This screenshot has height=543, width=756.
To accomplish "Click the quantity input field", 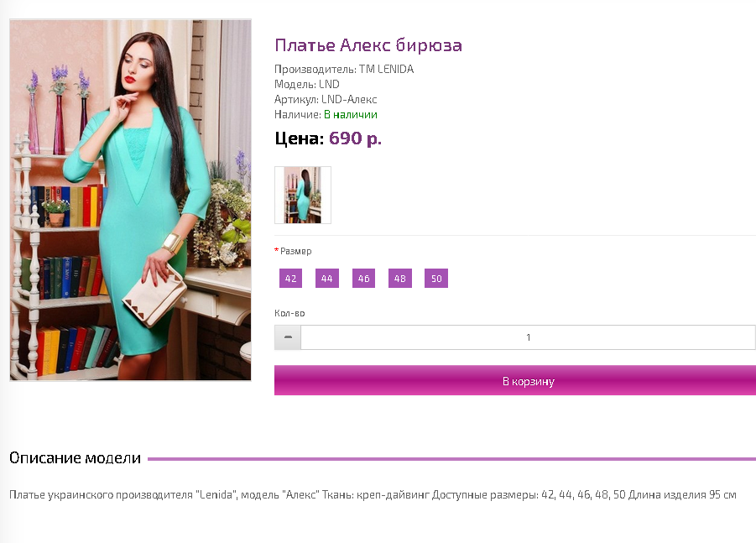I will click(x=528, y=337).
